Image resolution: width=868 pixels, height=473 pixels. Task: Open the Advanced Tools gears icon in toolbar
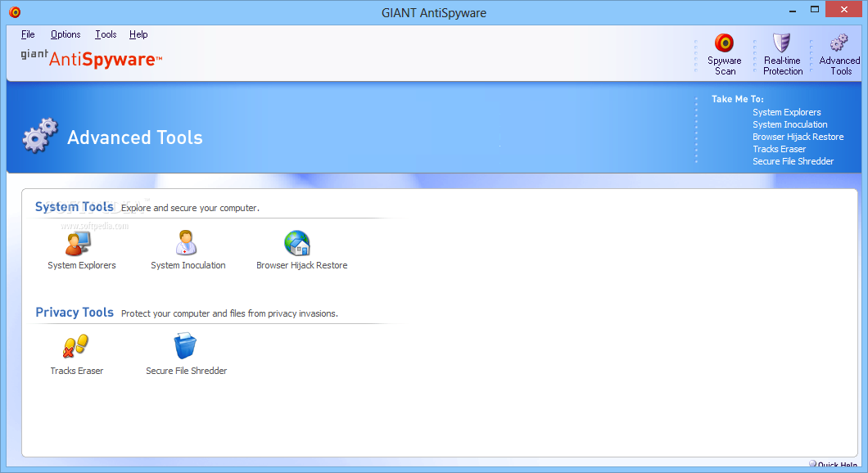pos(839,43)
